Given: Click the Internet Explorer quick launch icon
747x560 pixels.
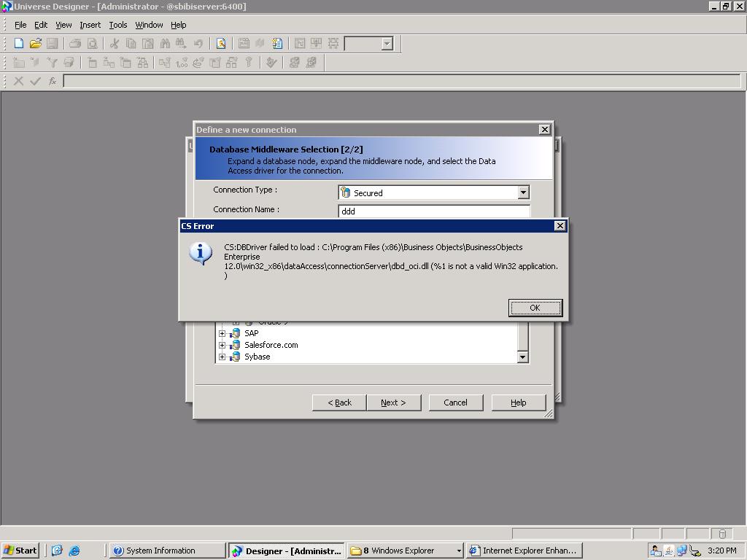Looking at the screenshot, I should tap(74, 551).
